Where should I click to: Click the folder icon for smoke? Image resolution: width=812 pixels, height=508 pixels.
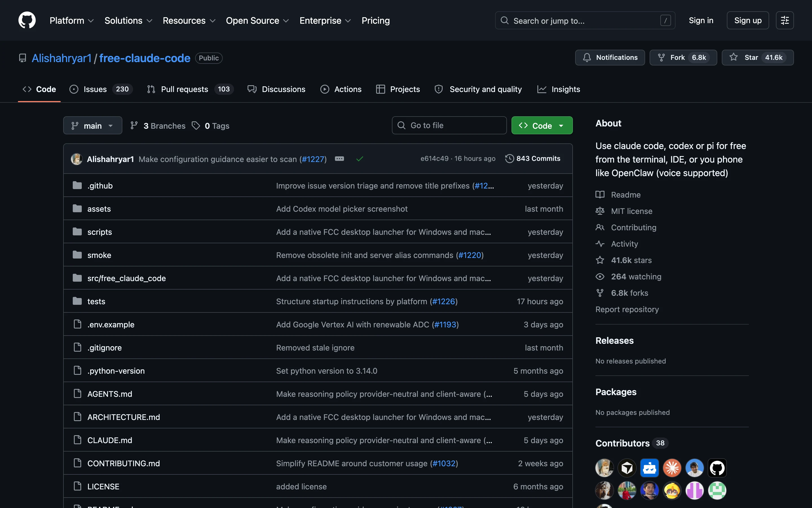(x=77, y=255)
